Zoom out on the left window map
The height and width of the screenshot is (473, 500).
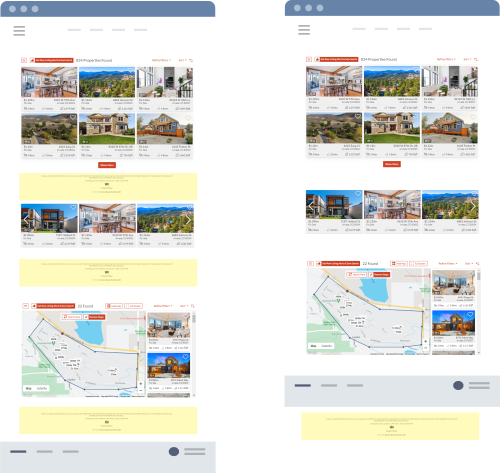click(x=141, y=390)
